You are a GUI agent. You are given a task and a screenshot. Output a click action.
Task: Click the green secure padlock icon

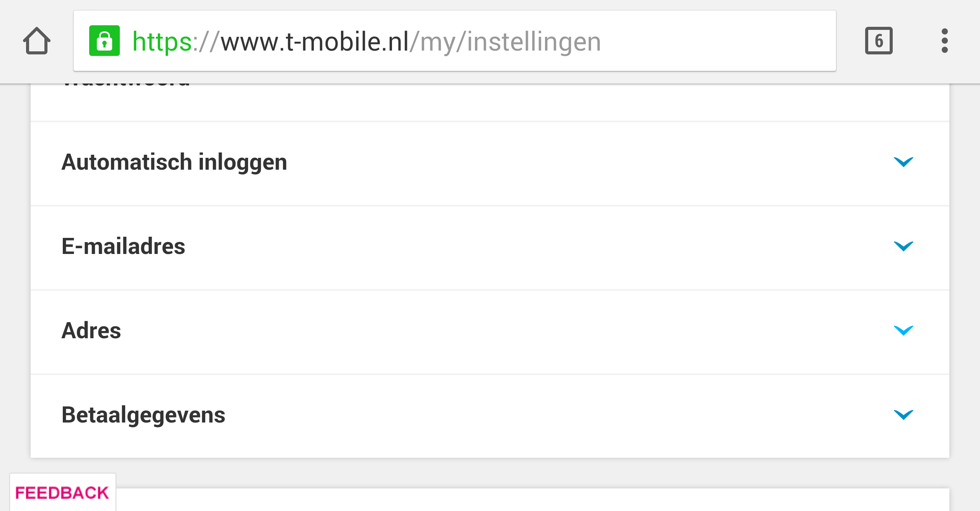(x=104, y=41)
